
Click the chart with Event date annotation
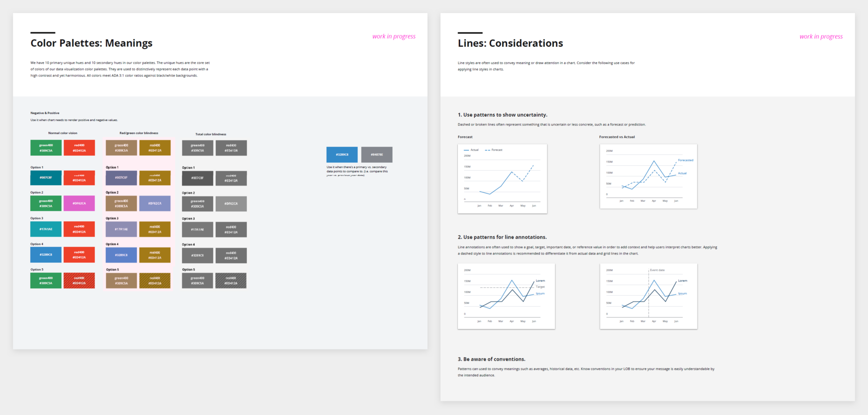pos(648,296)
